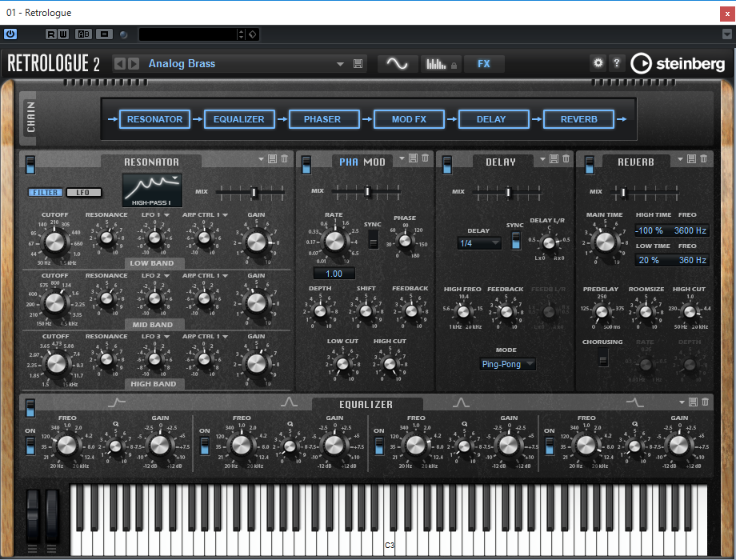
Task: Click the EQUALIZER chain block
Action: pos(239,119)
